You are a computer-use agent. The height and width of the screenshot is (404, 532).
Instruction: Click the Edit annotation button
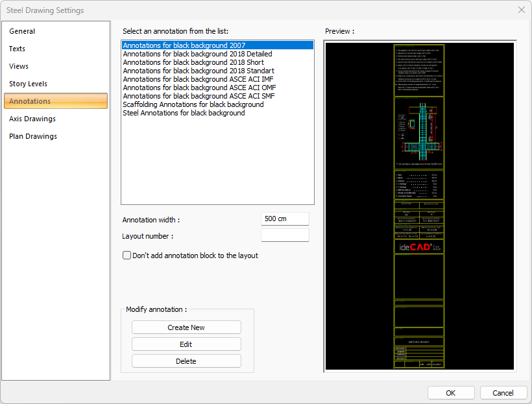(x=186, y=344)
